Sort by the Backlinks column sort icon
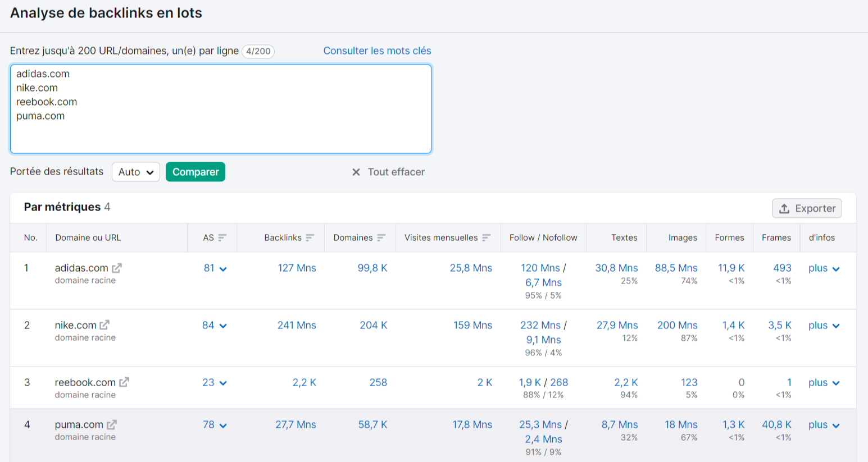Image resolution: width=868 pixels, height=462 pixels. pyautogui.click(x=311, y=237)
